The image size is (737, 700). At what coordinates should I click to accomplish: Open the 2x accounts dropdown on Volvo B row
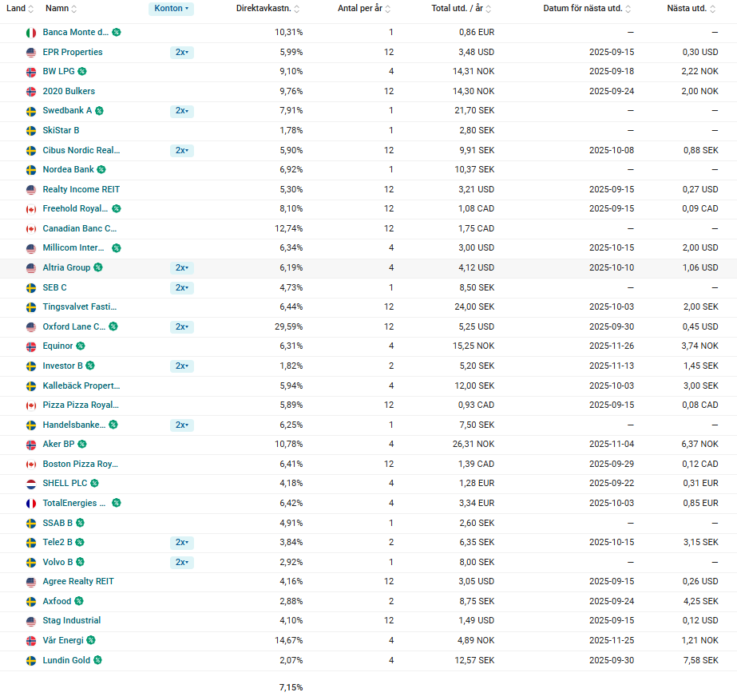[182, 563]
